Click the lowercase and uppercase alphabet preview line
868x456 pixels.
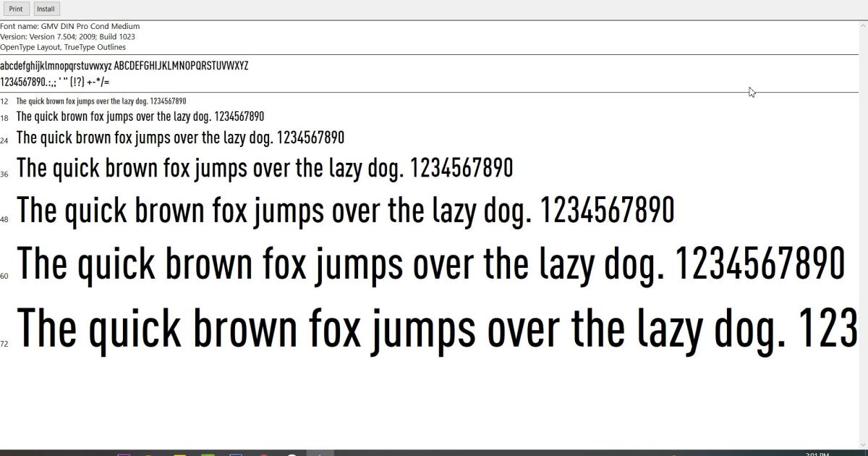(x=124, y=65)
